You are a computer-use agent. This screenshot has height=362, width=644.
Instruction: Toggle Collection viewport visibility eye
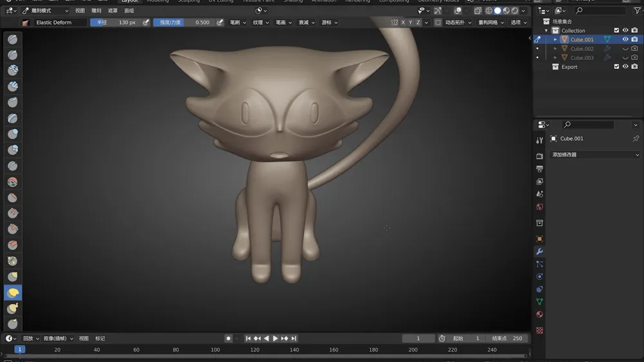tap(625, 30)
